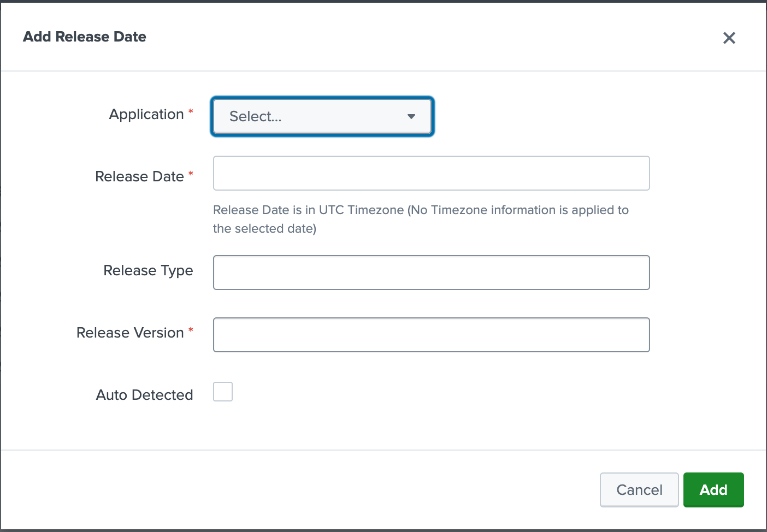Click the required asterisk beside Release Date

pos(191,174)
